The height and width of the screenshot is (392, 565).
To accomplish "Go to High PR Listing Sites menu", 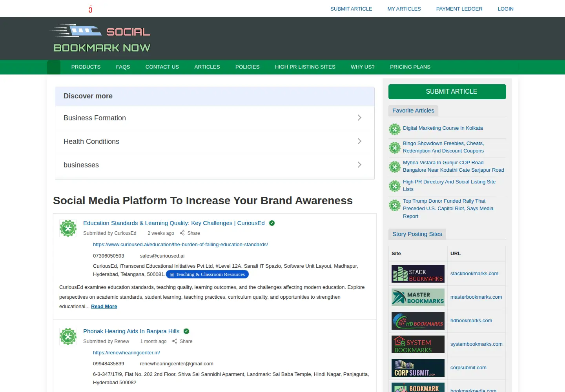I will tap(305, 67).
